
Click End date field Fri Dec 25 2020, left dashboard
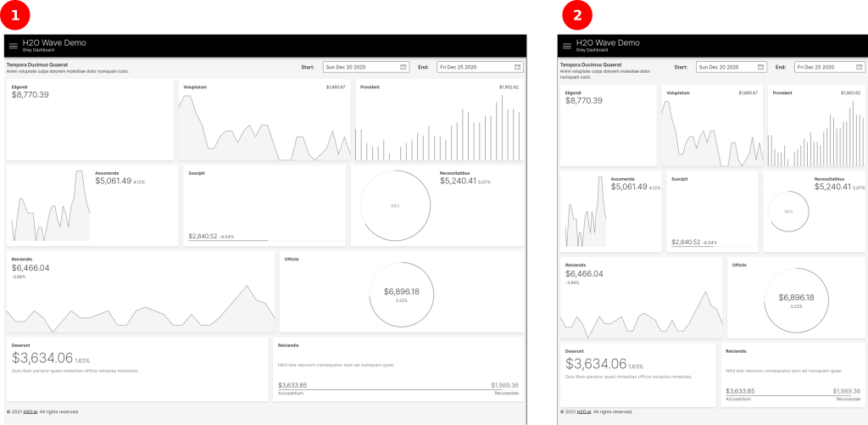point(480,67)
